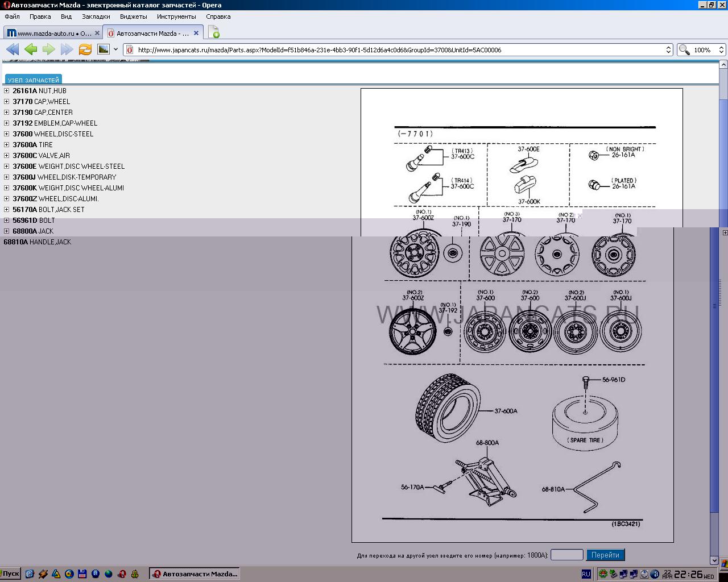Click the 68-800A jack label in the diagram
The width and height of the screenshot is (728, 582).
tap(487, 443)
